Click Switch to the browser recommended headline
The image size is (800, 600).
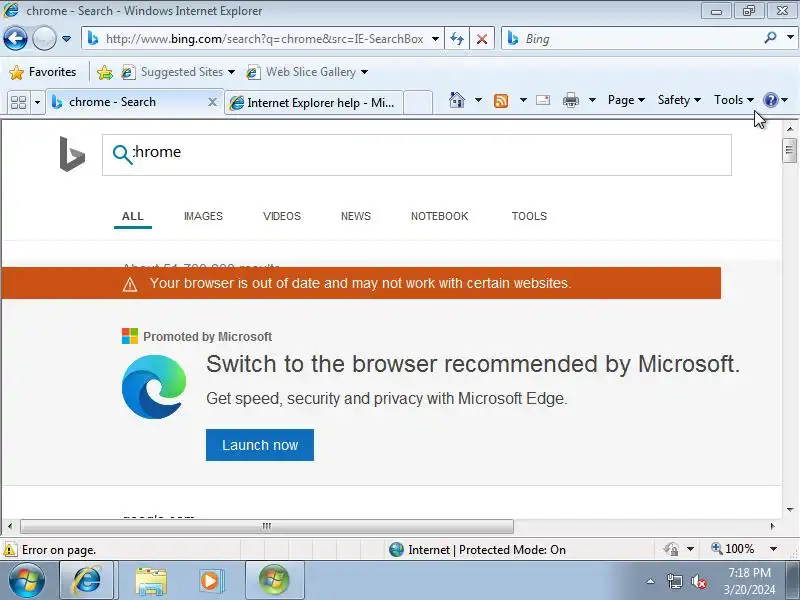[x=473, y=364]
